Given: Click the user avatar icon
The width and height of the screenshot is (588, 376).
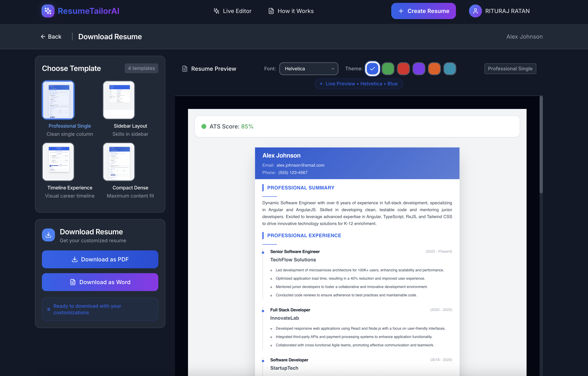Looking at the screenshot, I should coord(475,11).
